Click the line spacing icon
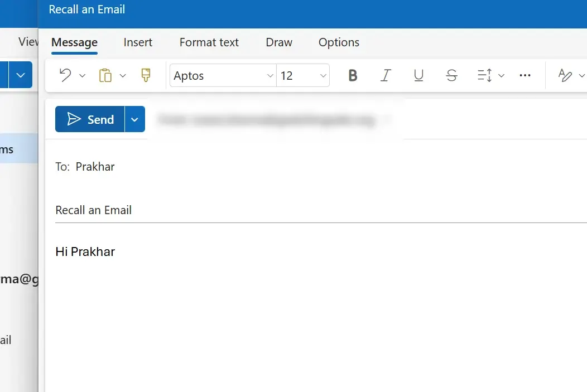 point(484,75)
